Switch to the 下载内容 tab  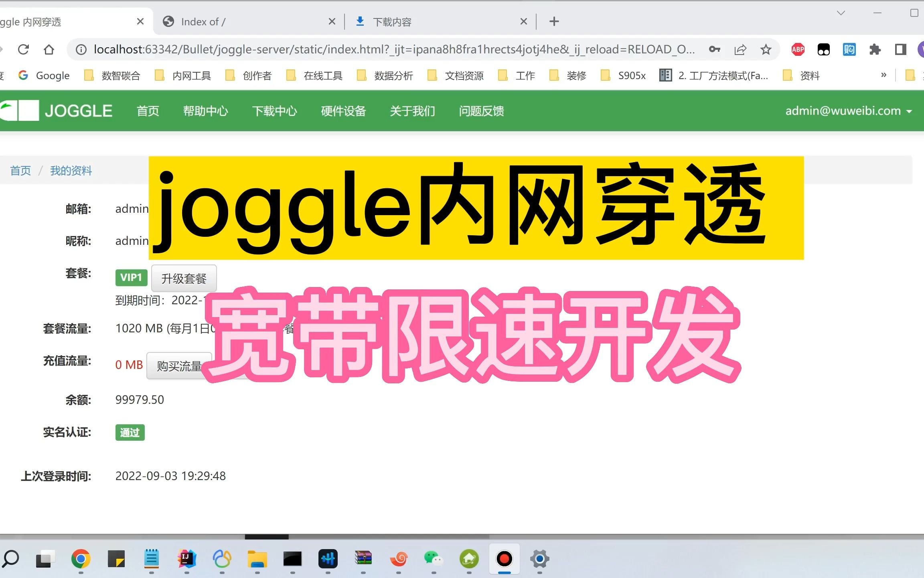click(440, 22)
